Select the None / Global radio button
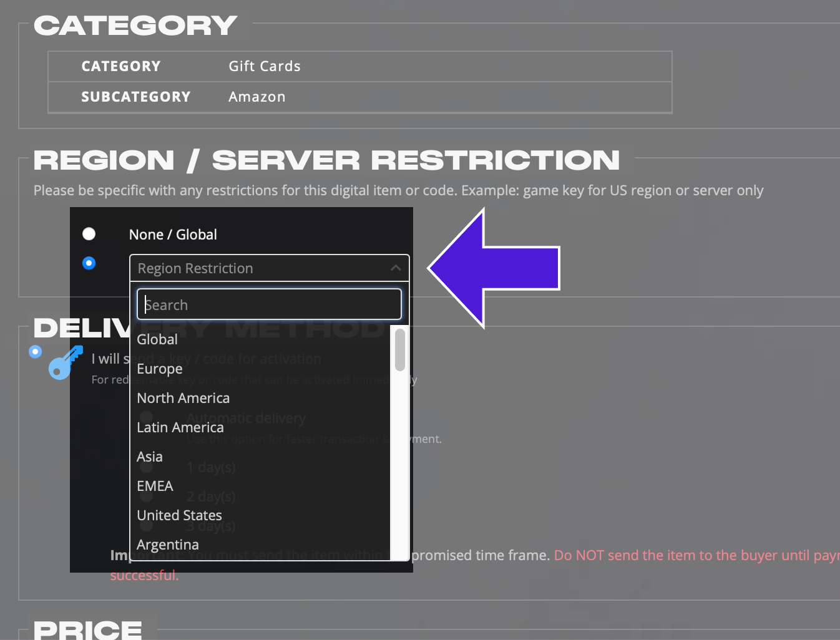This screenshot has width=840, height=640. pyautogui.click(x=89, y=234)
